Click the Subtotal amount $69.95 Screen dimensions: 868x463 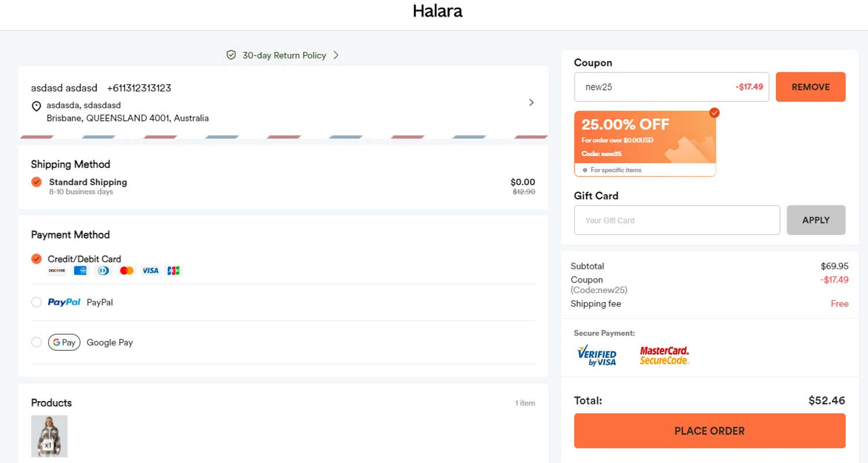[834, 266]
